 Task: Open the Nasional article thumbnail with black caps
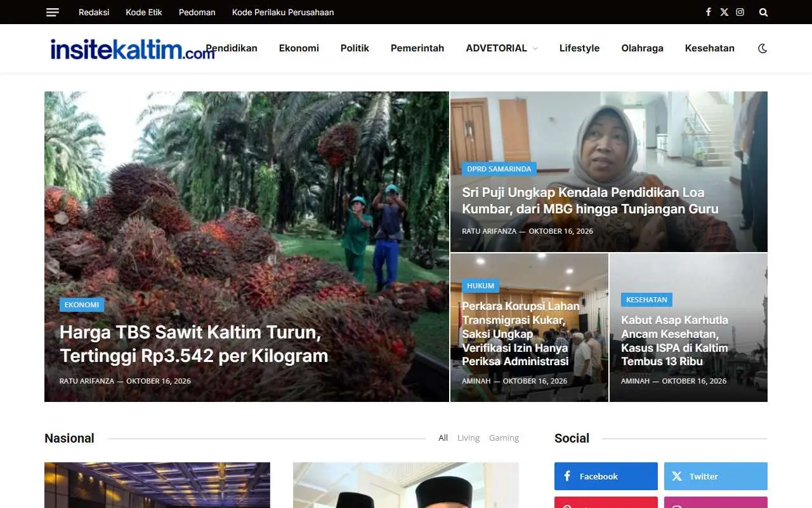pos(406,485)
